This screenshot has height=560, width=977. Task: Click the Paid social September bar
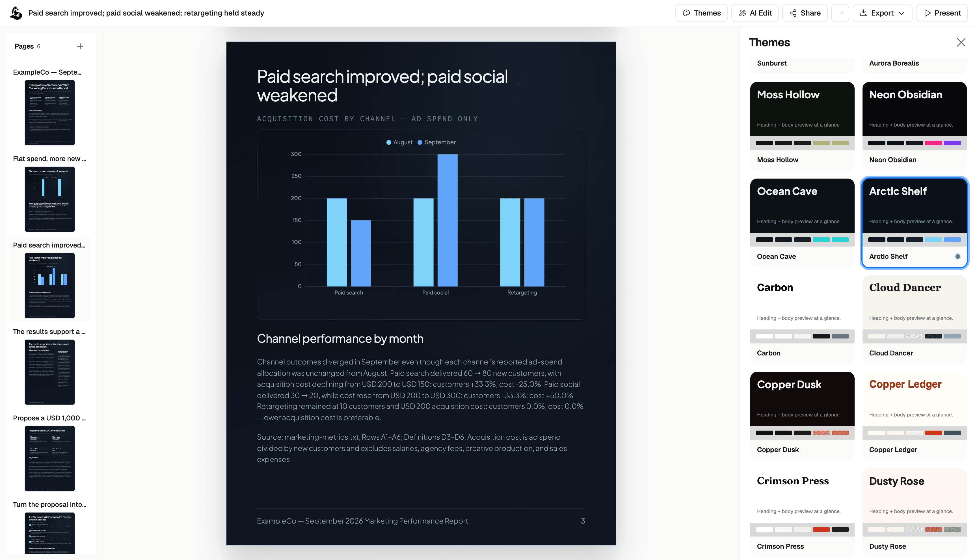[447, 220]
